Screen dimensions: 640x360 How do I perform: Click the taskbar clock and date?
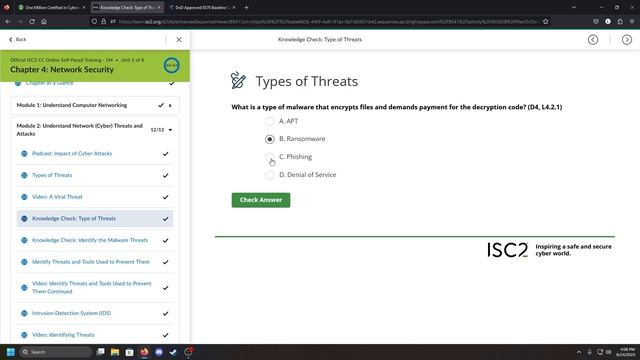[627, 352]
